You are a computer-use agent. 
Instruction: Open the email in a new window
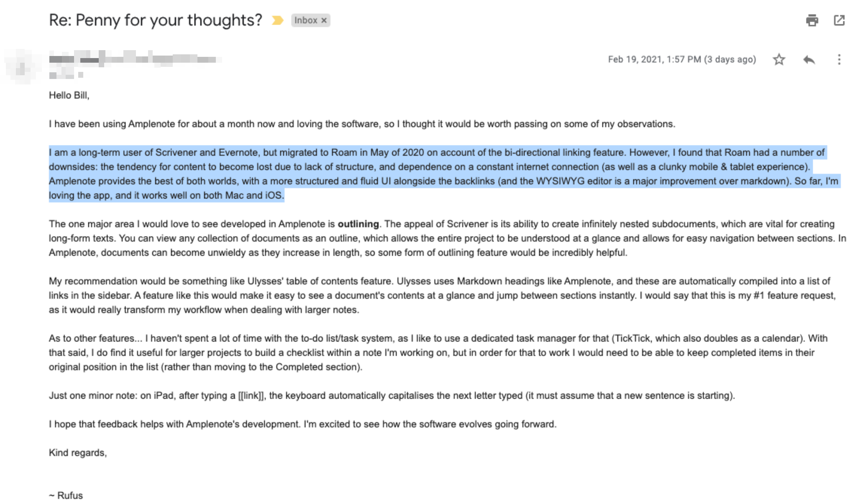[839, 20]
